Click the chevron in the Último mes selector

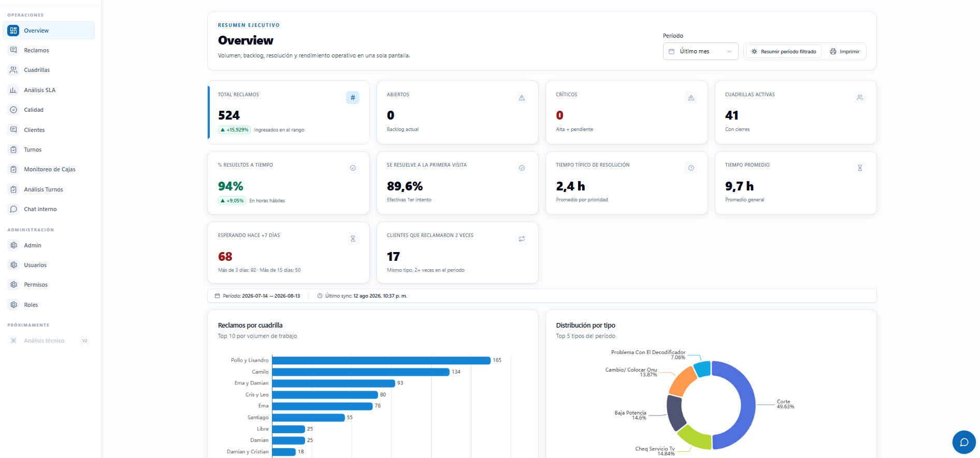click(729, 51)
